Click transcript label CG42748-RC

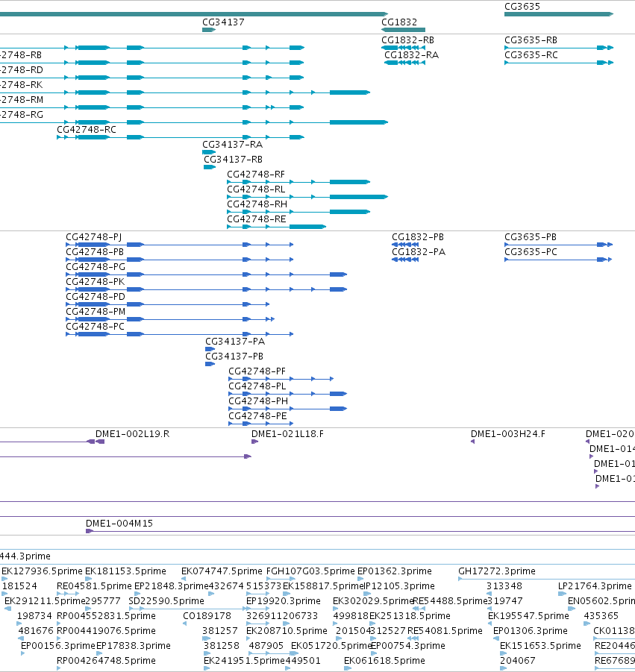click(86, 130)
